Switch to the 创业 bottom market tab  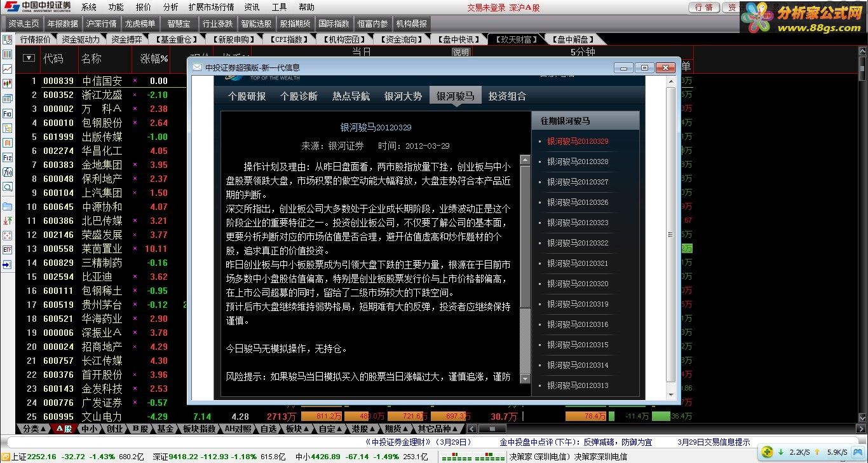click(114, 429)
